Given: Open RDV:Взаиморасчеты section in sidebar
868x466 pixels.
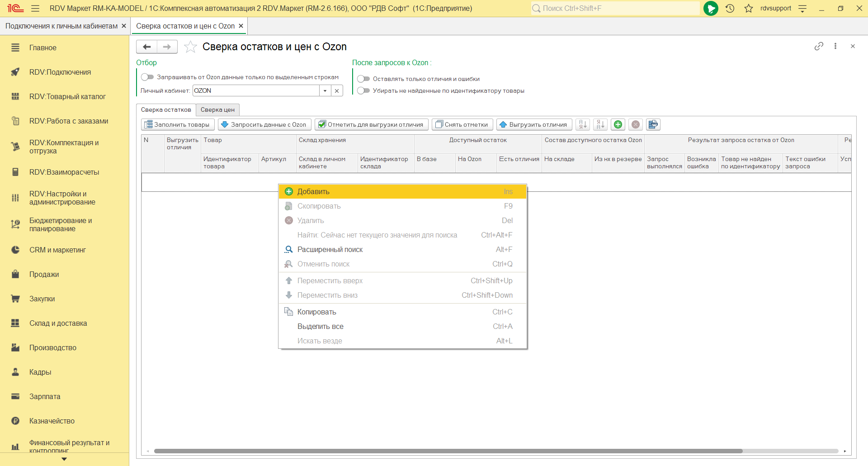Looking at the screenshot, I should click(x=64, y=172).
